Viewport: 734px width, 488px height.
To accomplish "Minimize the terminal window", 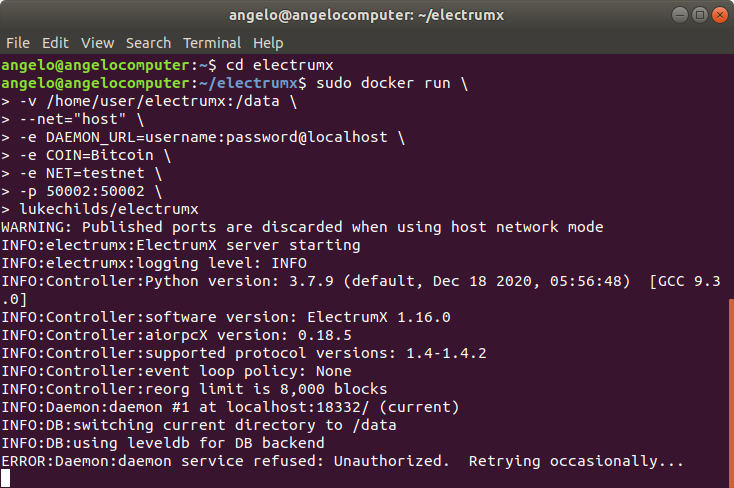I will [x=680, y=15].
